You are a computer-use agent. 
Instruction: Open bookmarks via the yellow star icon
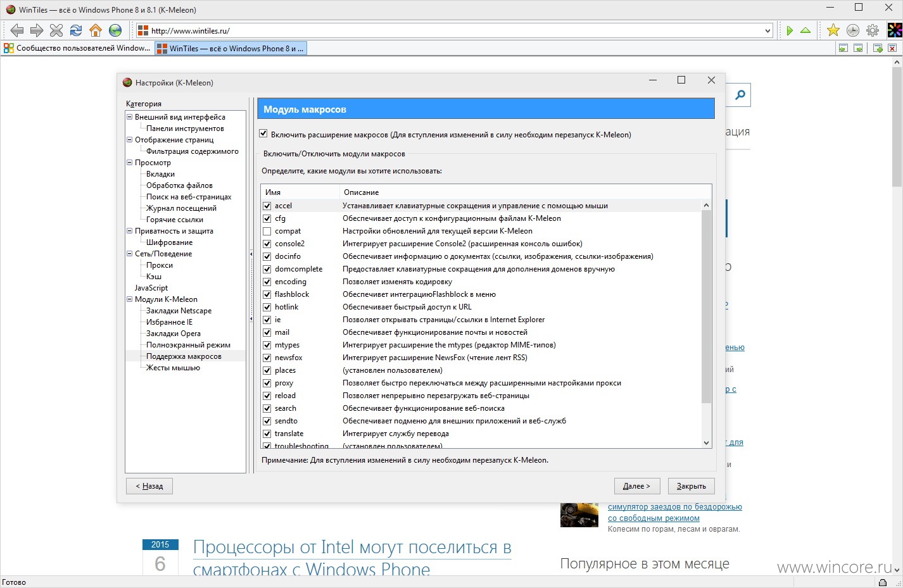(x=833, y=30)
